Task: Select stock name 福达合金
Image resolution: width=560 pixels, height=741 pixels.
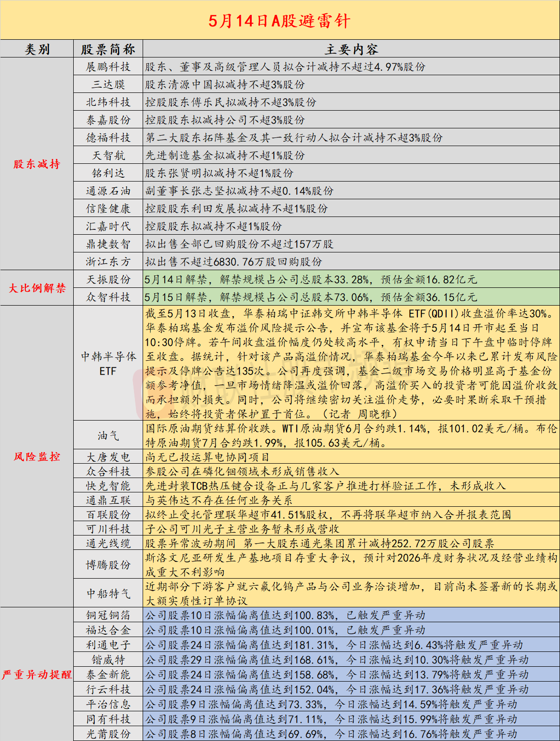Action: click(x=108, y=630)
